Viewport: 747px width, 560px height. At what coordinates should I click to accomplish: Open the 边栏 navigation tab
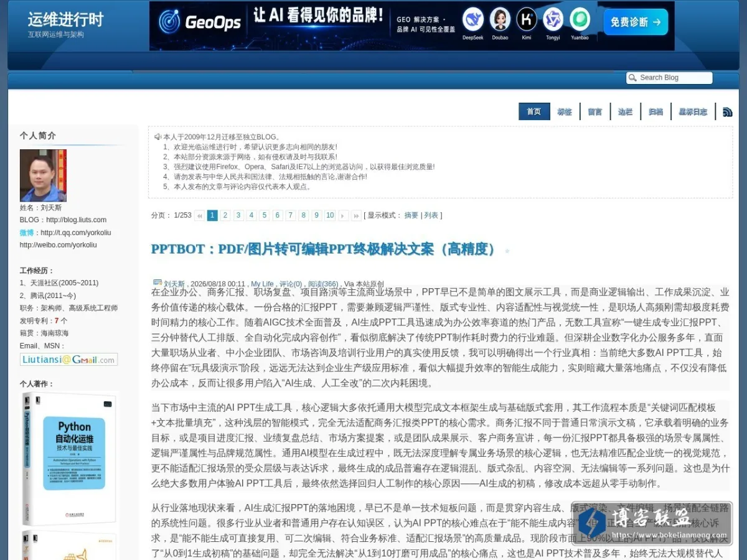(625, 112)
